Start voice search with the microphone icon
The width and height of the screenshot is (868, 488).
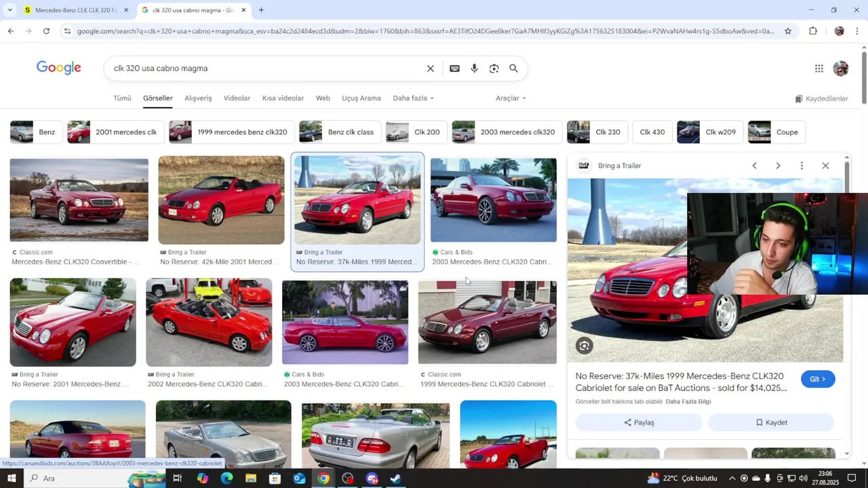474,68
